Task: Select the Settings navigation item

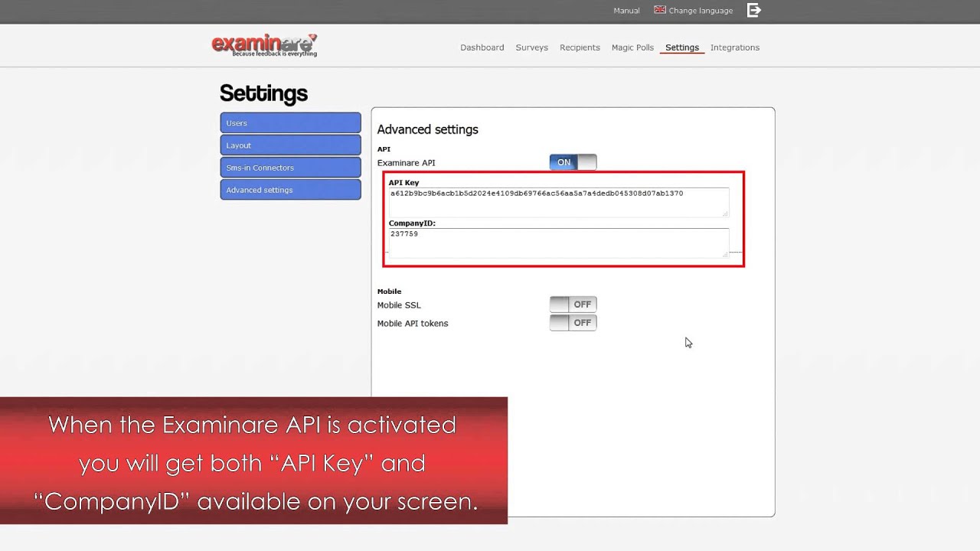Action: (682, 47)
